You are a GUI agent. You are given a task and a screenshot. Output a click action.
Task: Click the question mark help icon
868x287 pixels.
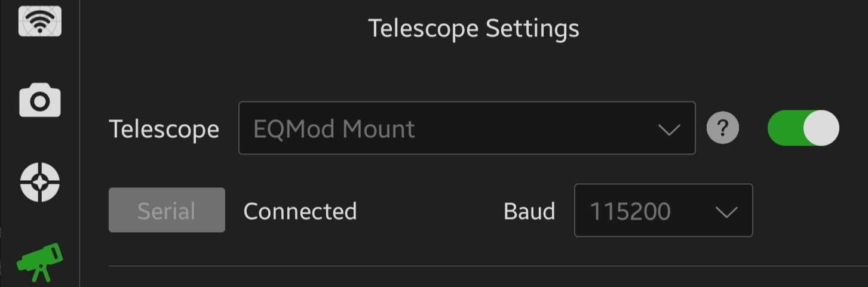(723, 128)
